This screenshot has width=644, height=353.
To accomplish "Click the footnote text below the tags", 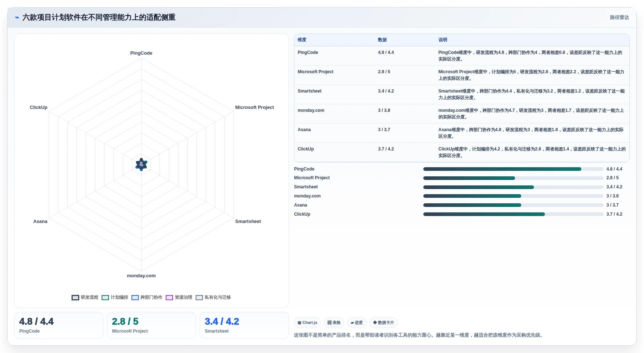I will 419,335.
